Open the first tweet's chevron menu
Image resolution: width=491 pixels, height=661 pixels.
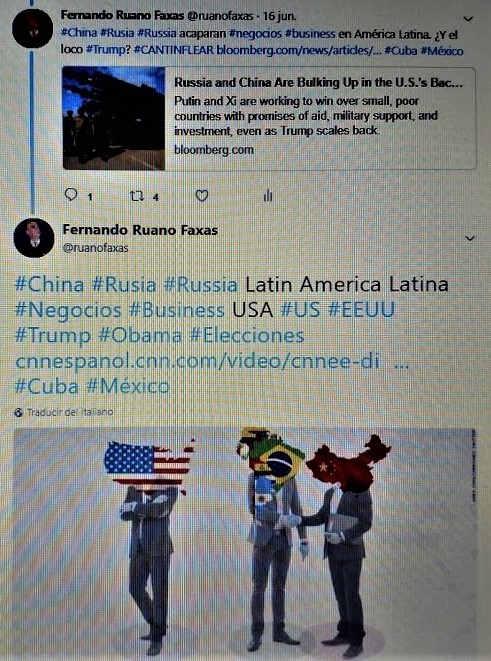coord(468,19)
